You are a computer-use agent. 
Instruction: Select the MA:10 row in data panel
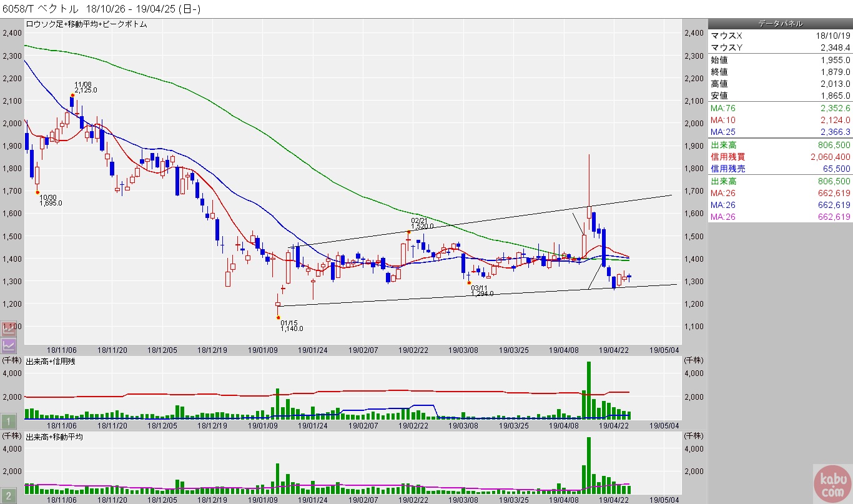click(x=780, y=120)
